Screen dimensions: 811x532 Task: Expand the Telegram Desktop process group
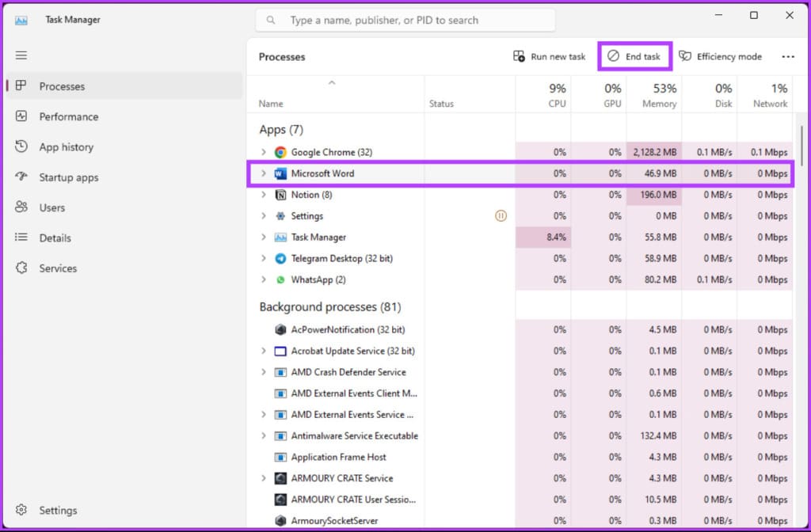pyautogui.click(x=263, y=259)
